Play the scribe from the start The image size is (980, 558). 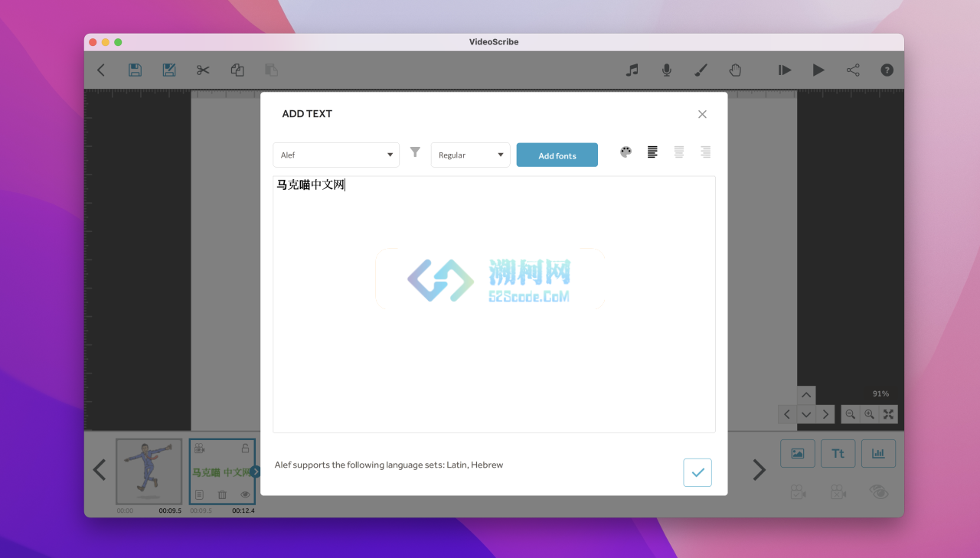coord(818,70)
